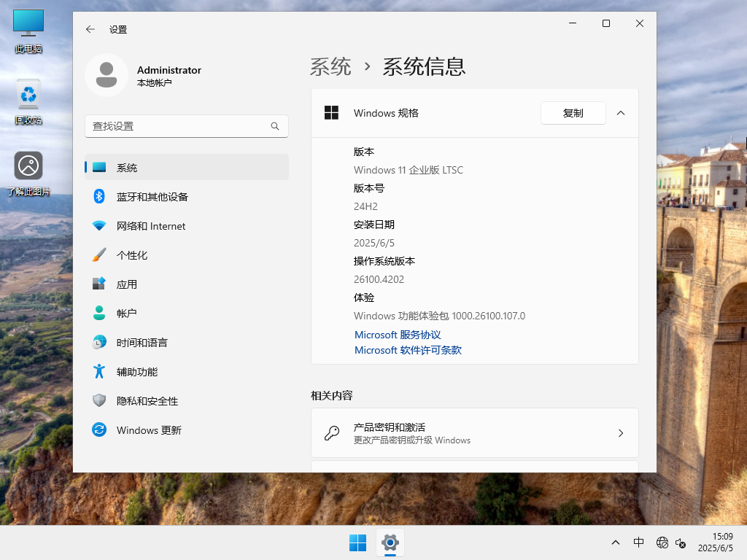Image resolution: width=747 pixels, height=560 pixels.
Task: Click the Windows logo in 规格 header
Action: click(x=332, y=113)
